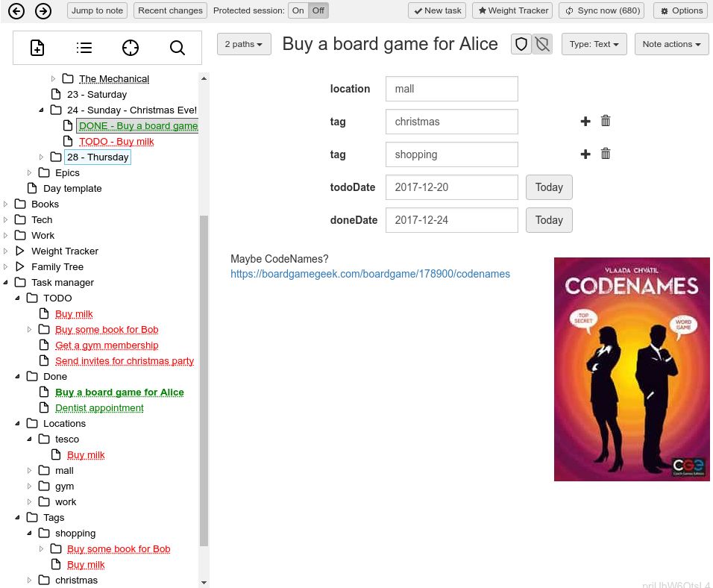Click the note title Buy a board game for Alice
Screen dimensions: 713x588
click(390, 44)
